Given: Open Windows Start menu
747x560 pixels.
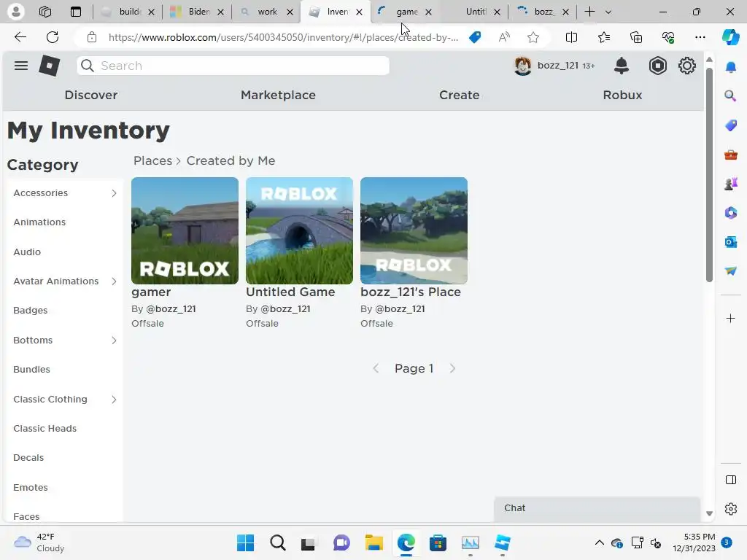Looking at the screenshot, I should click(x=245, y=542).
